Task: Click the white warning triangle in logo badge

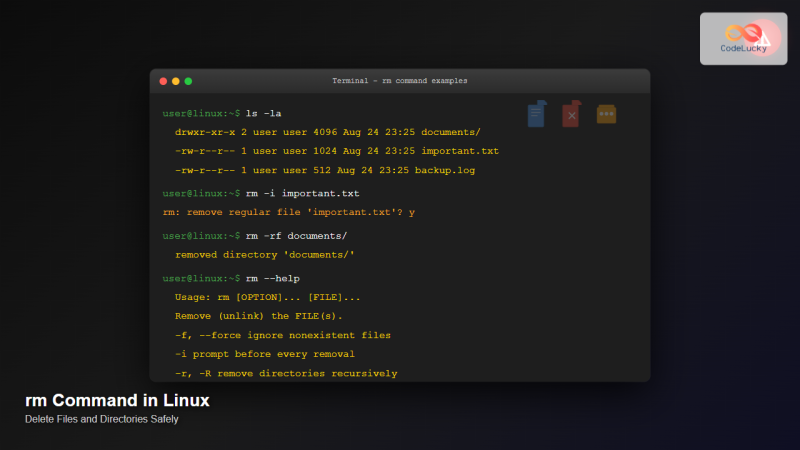Action: (765, 42)
